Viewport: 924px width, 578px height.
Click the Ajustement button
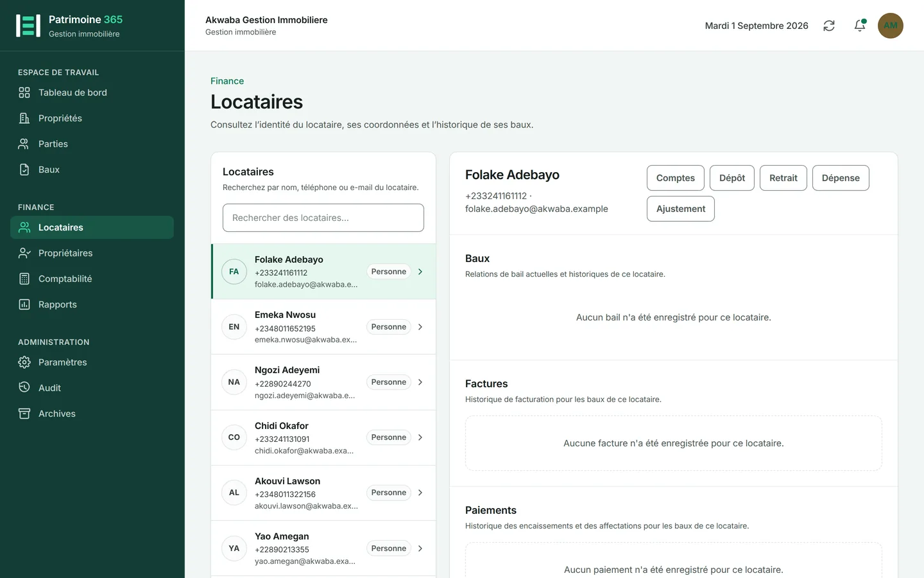click(681, 209)
